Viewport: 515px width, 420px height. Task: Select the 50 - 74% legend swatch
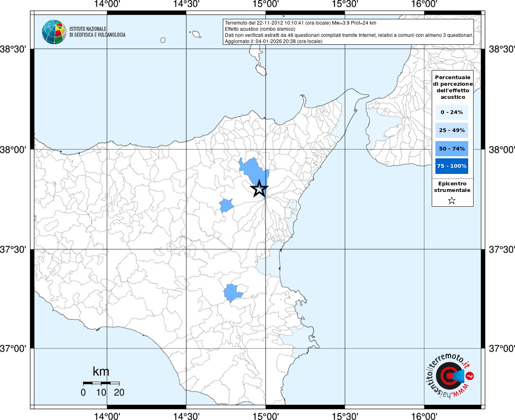point(452,148)
